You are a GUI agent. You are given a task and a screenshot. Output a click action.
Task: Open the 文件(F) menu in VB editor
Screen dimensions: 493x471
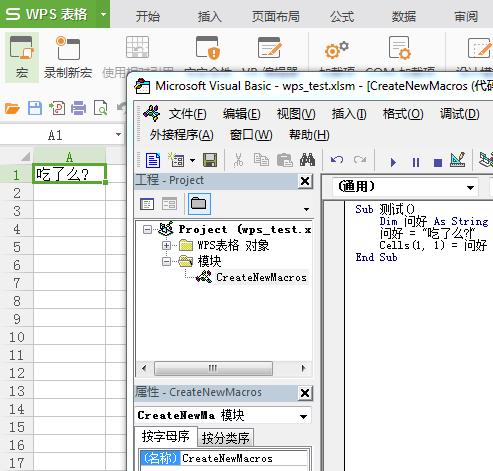(x=187, y=114)
